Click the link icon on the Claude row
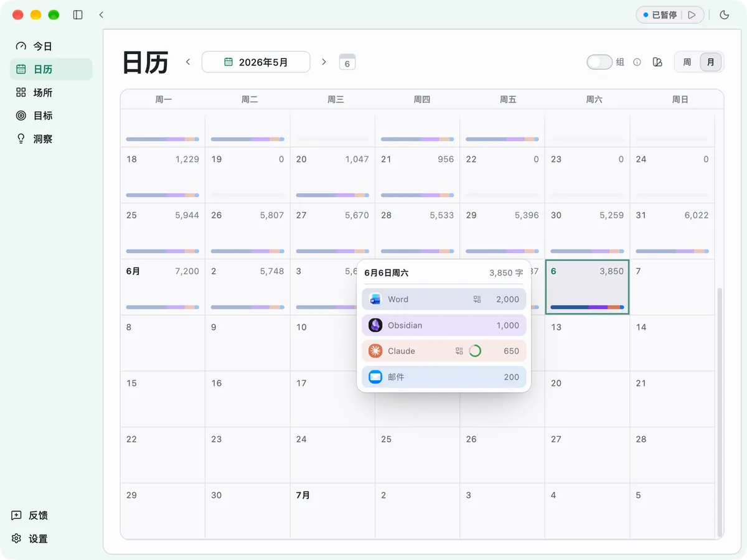Screen dimensions: 747x560 tap(459, 351)
